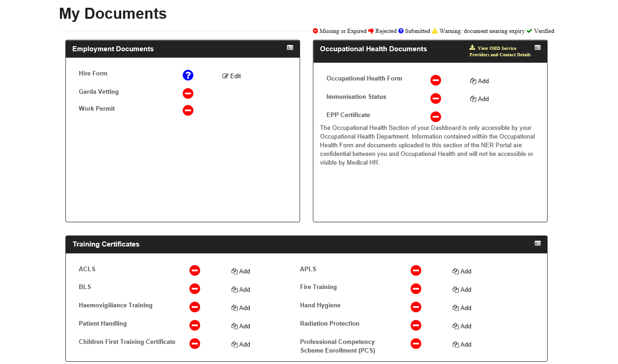This screenshot has width=618, height=364.
Task: Add an ACLS certificate
Action: point(241,272)
